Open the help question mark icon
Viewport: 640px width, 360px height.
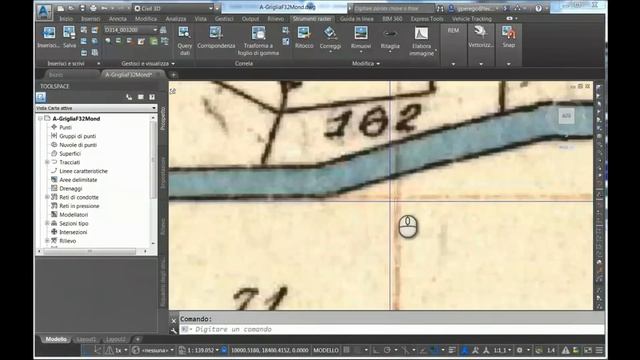(539, 8)
